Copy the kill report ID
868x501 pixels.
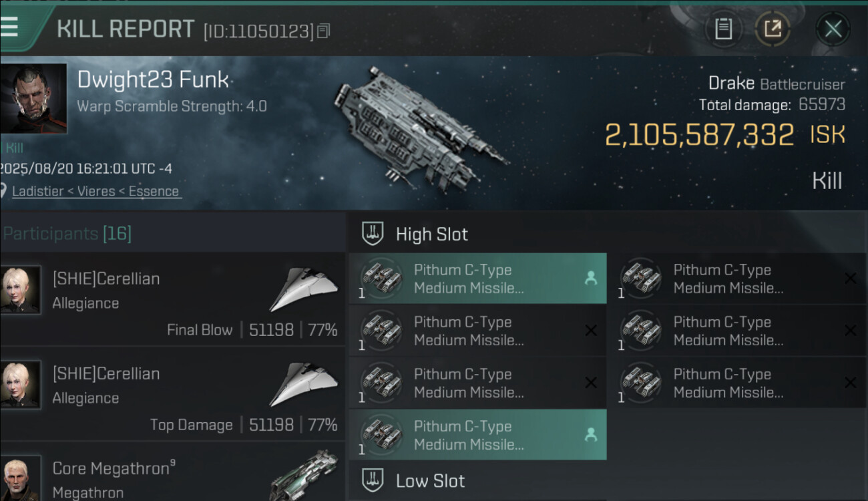tap(324, 31)
